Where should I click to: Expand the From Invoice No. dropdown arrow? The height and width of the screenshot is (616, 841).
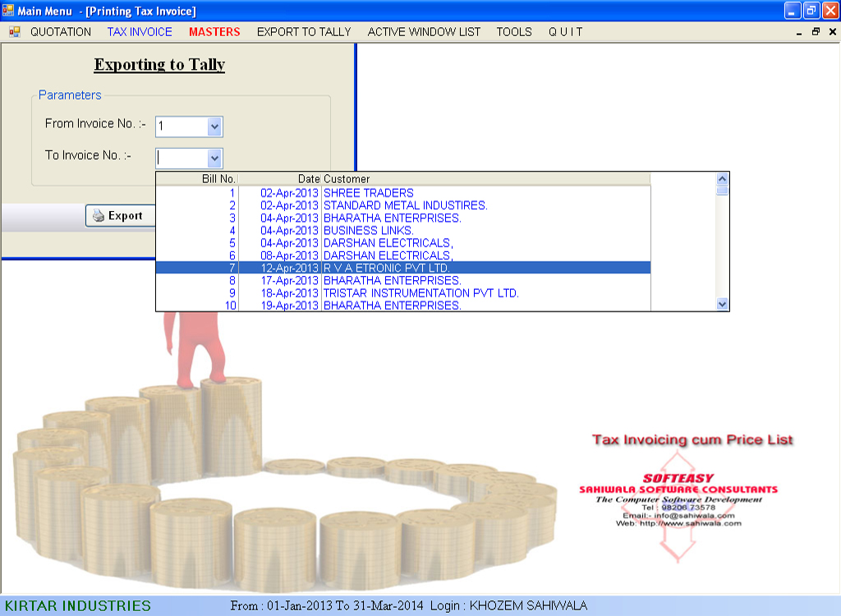tap(214, 127)
